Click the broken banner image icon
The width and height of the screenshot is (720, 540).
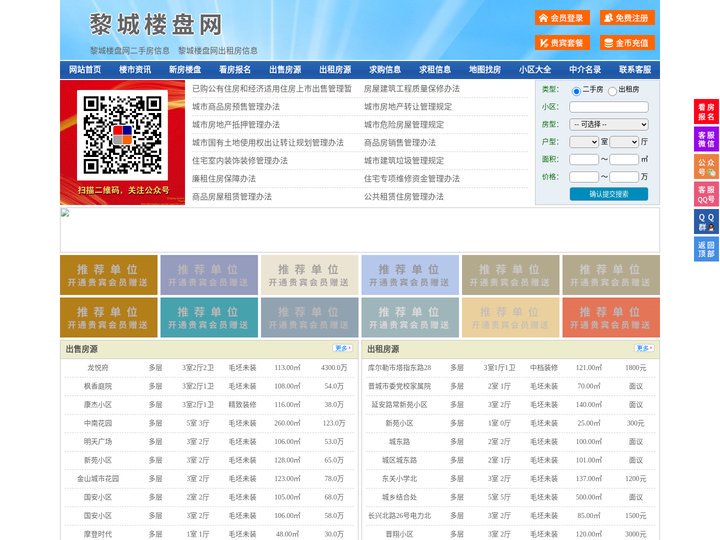click(x=65, y=213)
